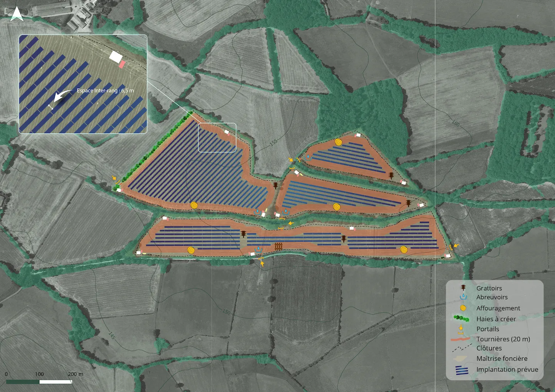This screenshot has width=555, height=392.
Task: Click the brown fence icon in southern plot
Action: (x=279, y=246)
